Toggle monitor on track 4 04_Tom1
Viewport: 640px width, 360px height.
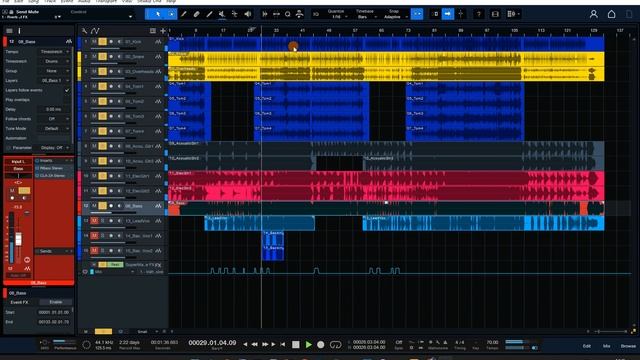(119, 87)
